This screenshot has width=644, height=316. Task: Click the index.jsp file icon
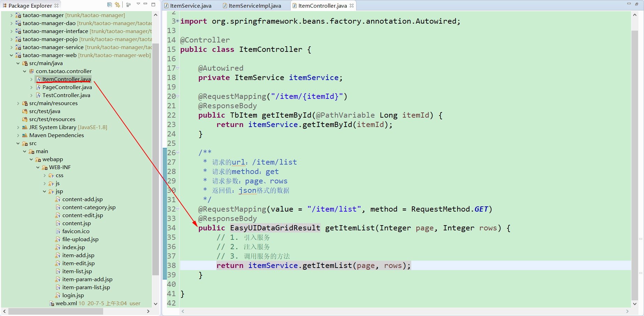pos(58,247)
